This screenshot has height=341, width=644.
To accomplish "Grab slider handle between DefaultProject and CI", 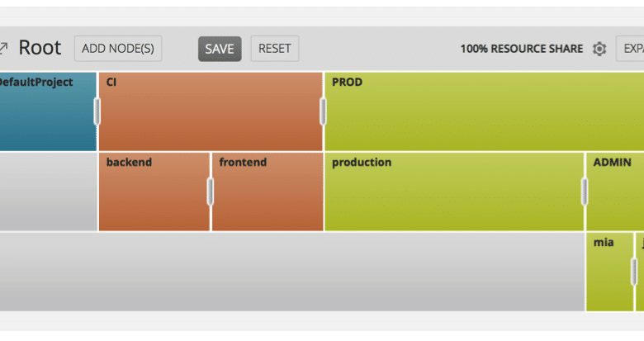I will coord(97,111).
